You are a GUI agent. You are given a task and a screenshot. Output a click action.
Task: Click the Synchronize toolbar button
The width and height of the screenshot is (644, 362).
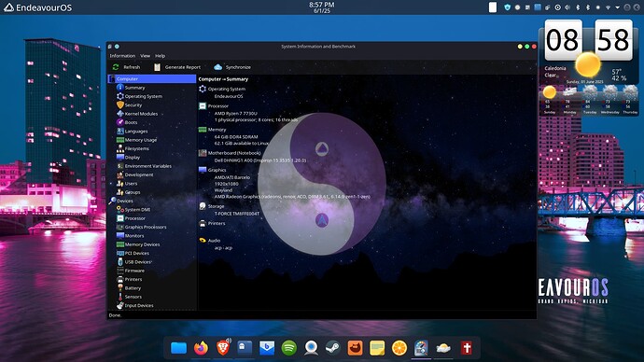tap(232, 67)
